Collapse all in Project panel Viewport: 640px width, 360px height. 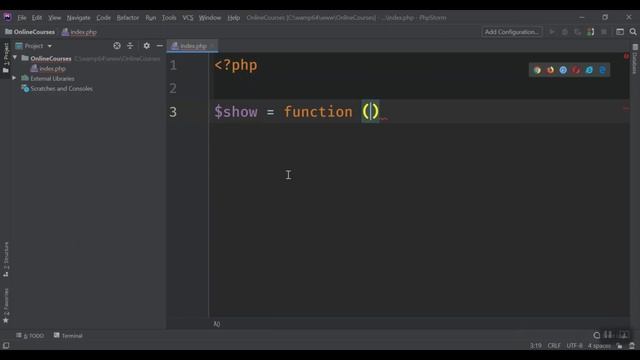click(130, 46)
